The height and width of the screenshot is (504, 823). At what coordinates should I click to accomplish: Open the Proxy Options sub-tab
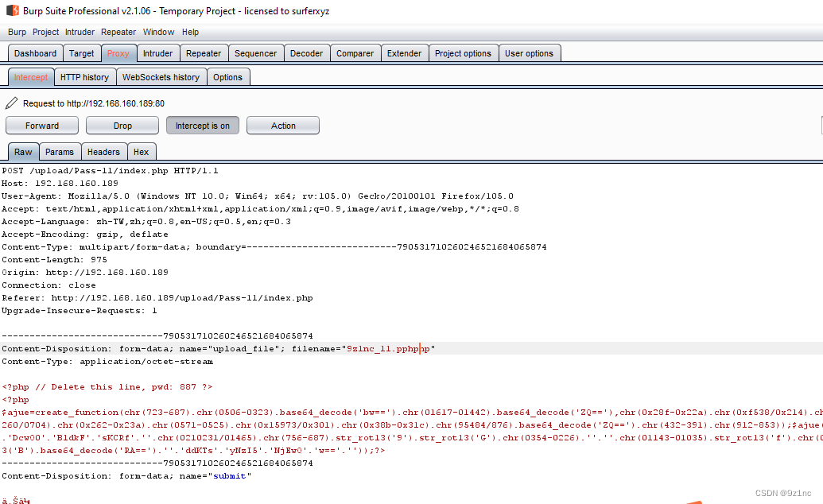[x=227, y=77]
